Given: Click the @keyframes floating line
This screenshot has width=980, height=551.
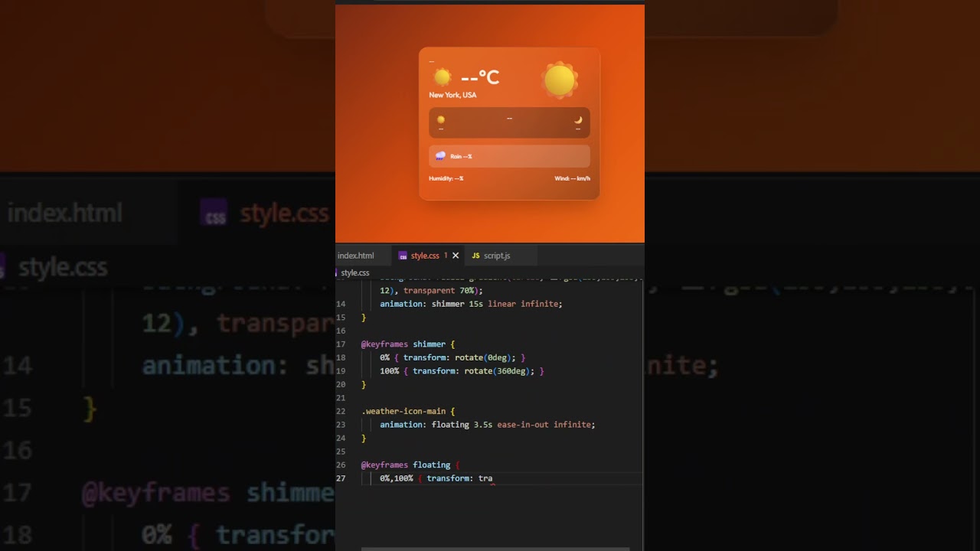Looking at the screenshot, I should point(410,465).
